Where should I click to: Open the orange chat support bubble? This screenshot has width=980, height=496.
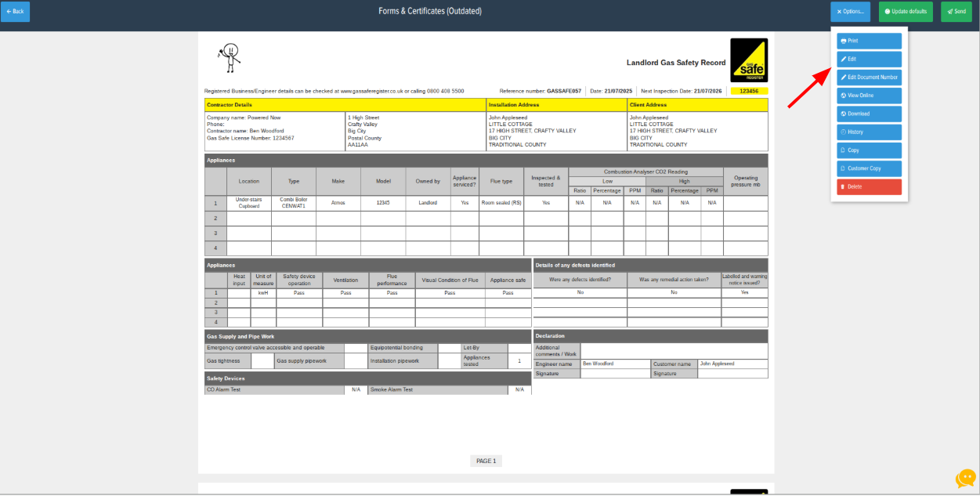tap(965, 479)
